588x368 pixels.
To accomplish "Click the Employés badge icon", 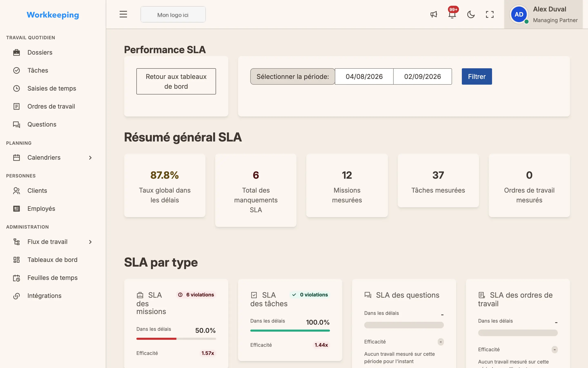I will pos(17,209).
